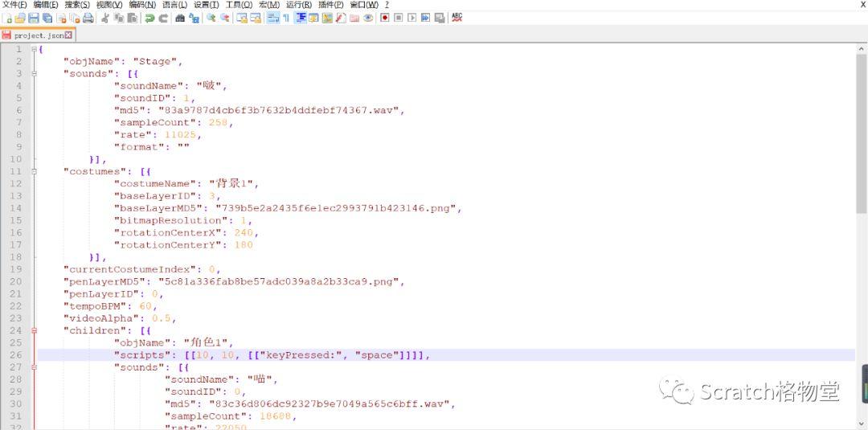The height and width of the screenshot is (430, 868).
Task: Click the "rotationCenterX": 240 line
Action: click(x=186, y=232)
